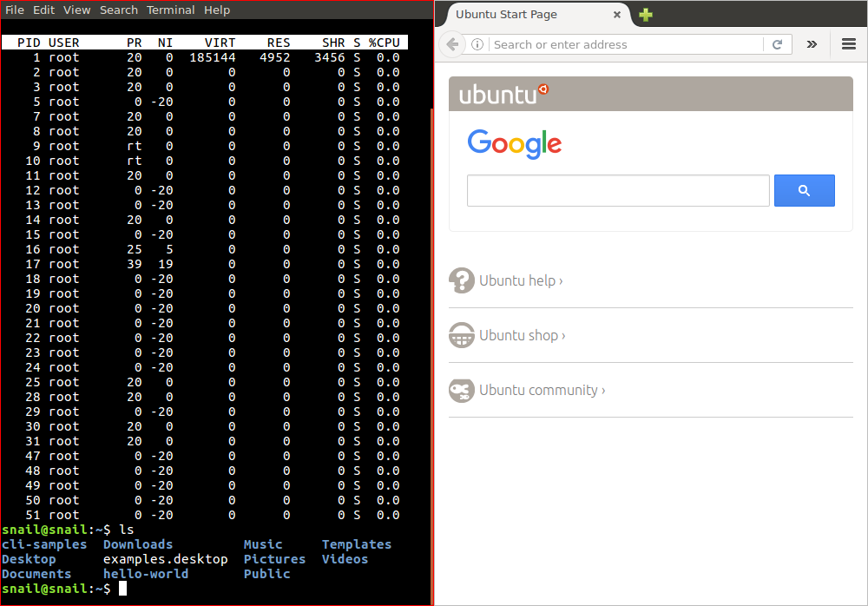Screen dimensions: 868x606
Task: Close the Ubuntu Start Page tab
Action: (x=617, y=15)
